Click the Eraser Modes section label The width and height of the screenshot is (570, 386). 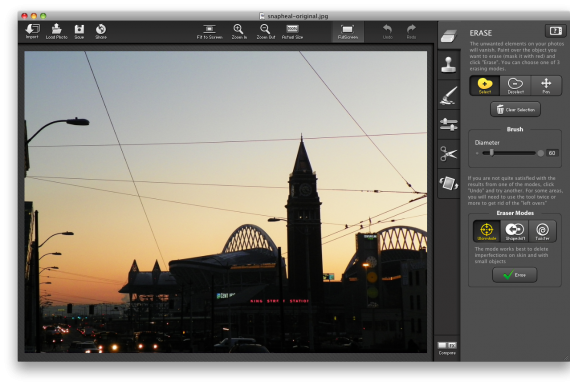pyautogui.click(x=515, y=213)
